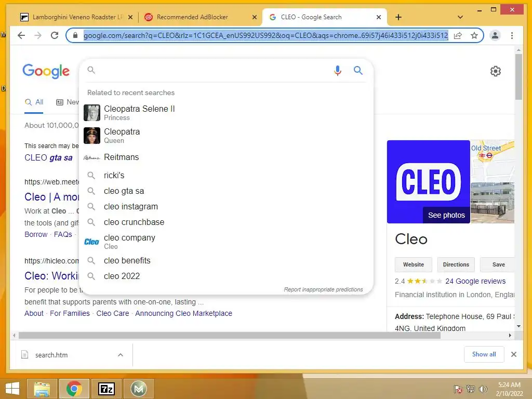Bookmark this tab with star icon
The image size is (532, 399).
474,35
